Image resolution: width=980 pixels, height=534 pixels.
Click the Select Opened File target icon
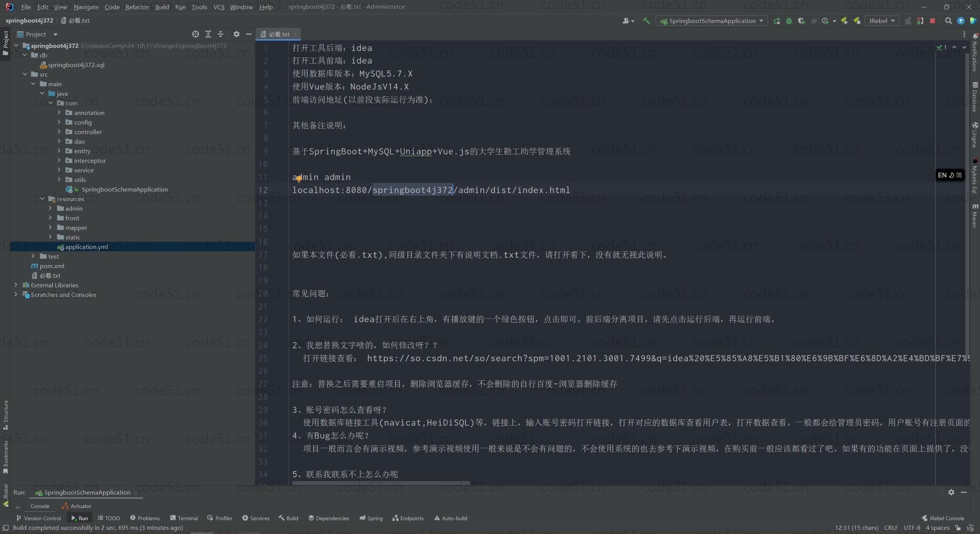pos(196,34)
